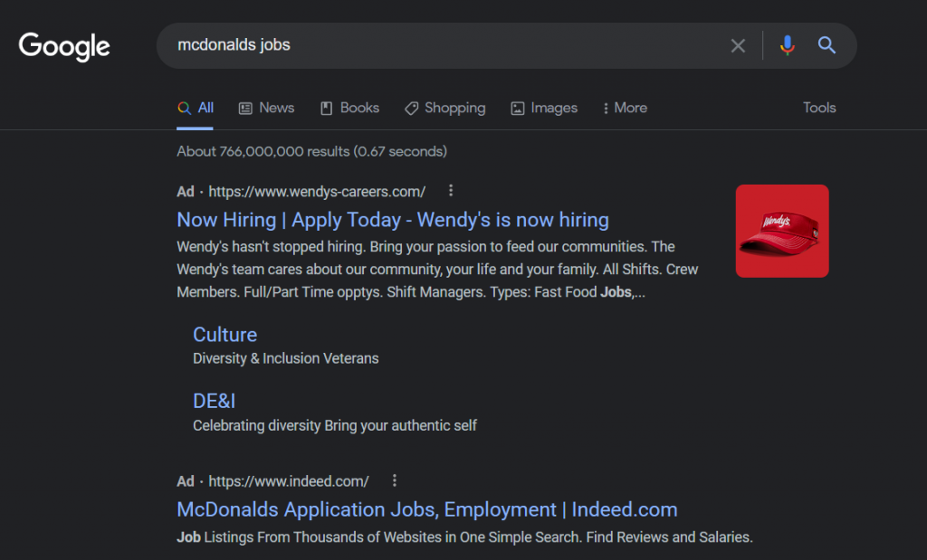
Task: Click the Books tab book icon
Action: 326,108
